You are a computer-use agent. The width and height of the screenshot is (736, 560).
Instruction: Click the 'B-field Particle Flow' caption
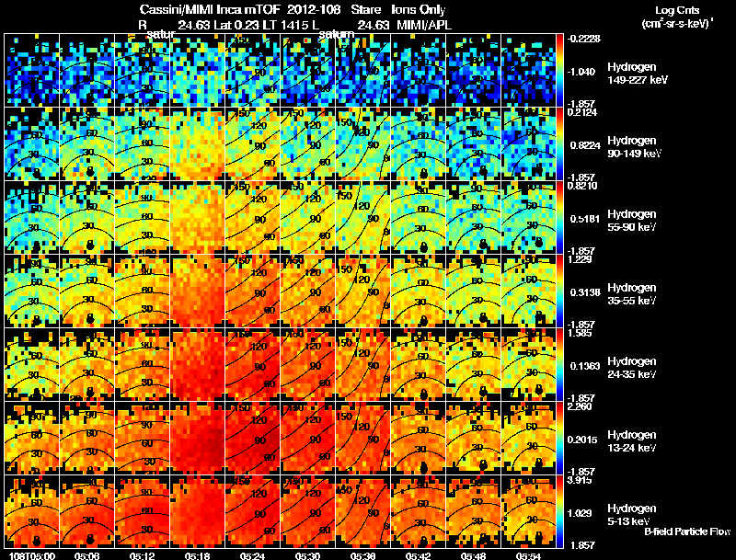pos(687,531)
